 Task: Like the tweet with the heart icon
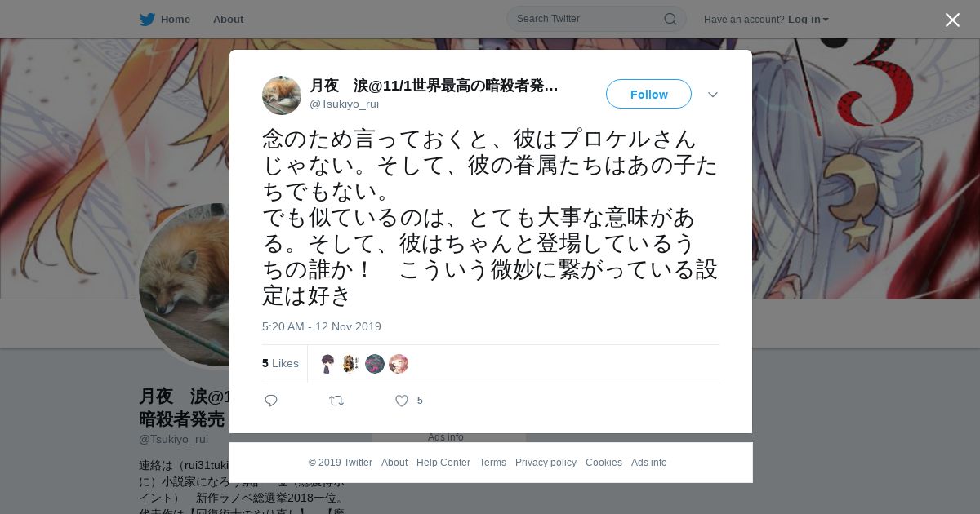coord(402,401)
